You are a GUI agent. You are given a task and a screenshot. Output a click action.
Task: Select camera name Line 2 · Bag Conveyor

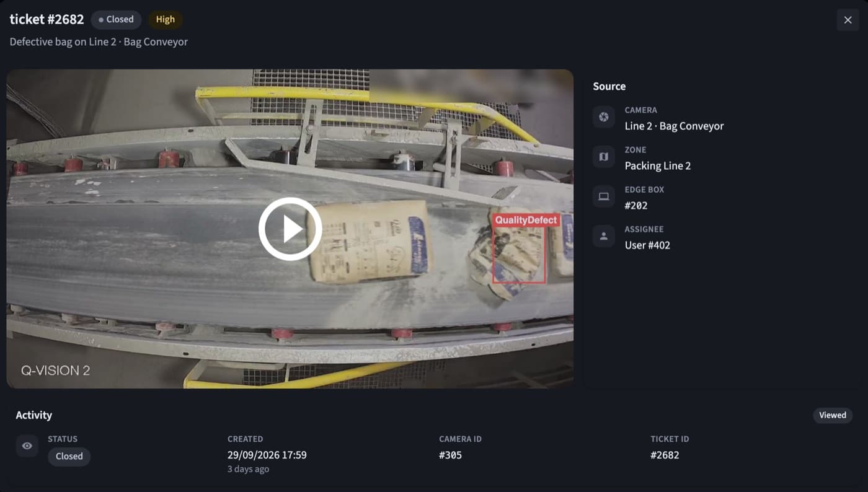pyautogui.click(x=674, y=126)
